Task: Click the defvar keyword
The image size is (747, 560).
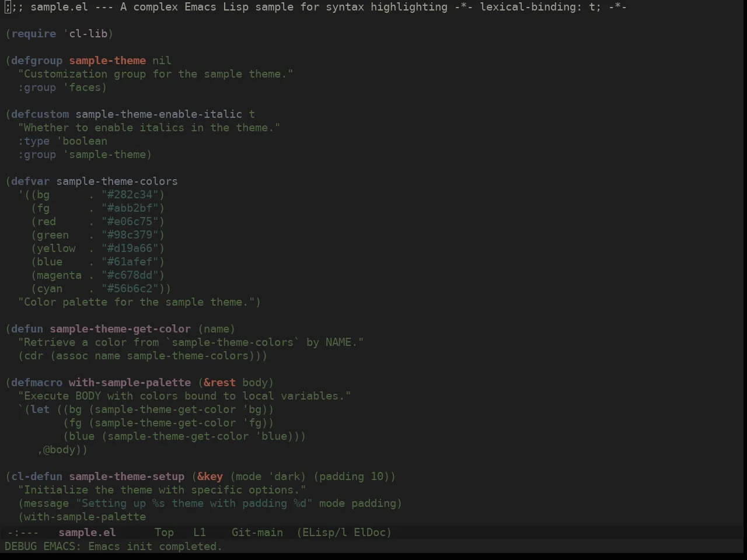Action: click(x=30, y=181)
